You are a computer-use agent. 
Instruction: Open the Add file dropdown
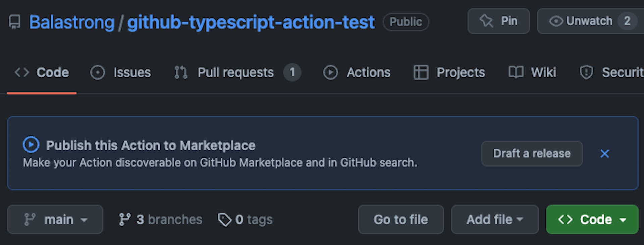point(495,219)
